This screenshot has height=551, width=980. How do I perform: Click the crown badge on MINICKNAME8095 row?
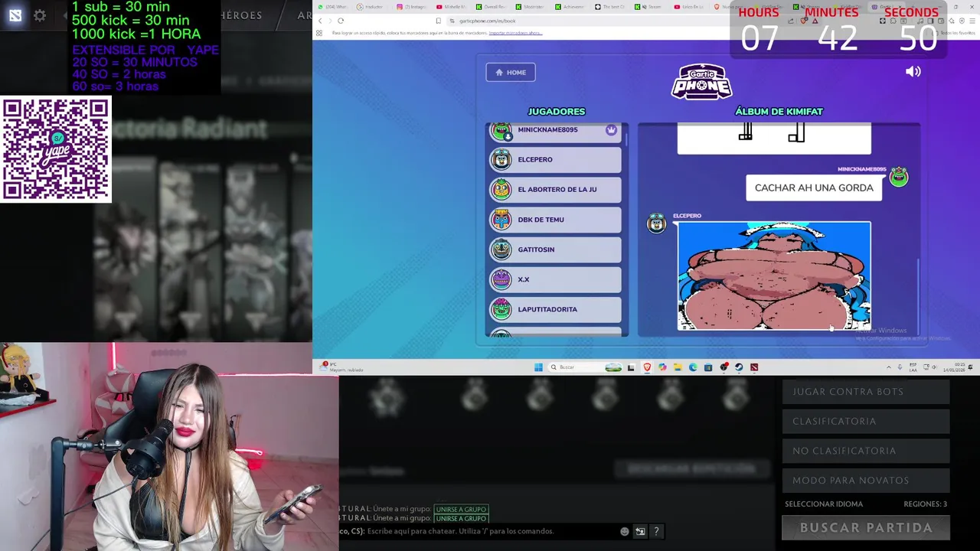coord(611,130)
